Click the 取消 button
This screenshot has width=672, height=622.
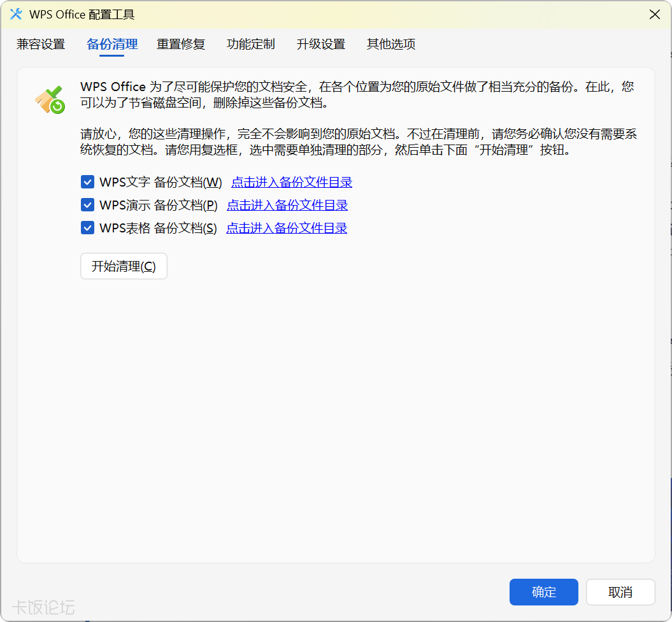620,592
